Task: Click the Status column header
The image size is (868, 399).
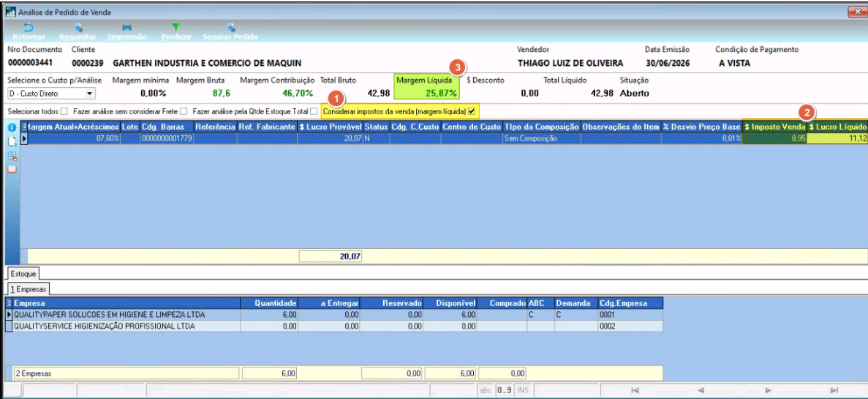Action: [x=376, y=127]
